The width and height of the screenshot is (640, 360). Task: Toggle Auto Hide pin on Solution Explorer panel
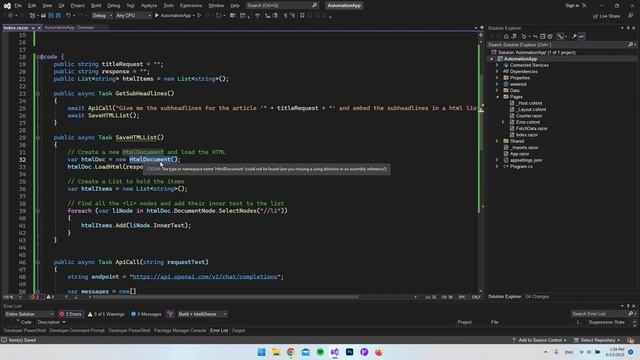628,28
